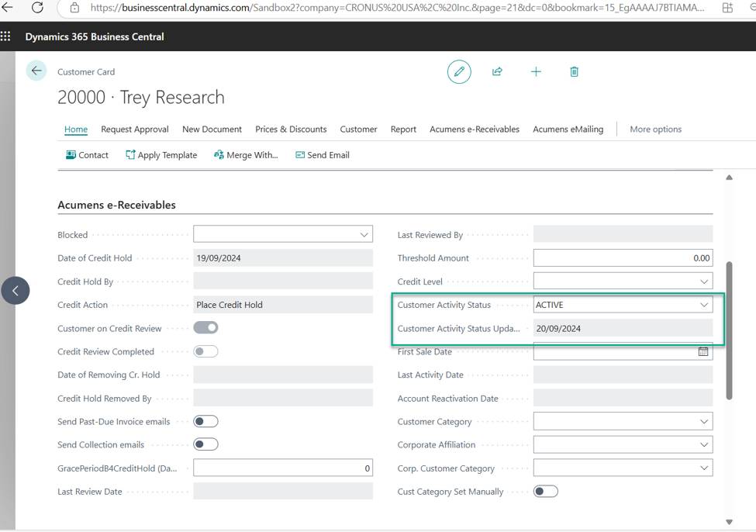Click browser extensions icon in address bar

pyautogui.click(x=727, y=8)
